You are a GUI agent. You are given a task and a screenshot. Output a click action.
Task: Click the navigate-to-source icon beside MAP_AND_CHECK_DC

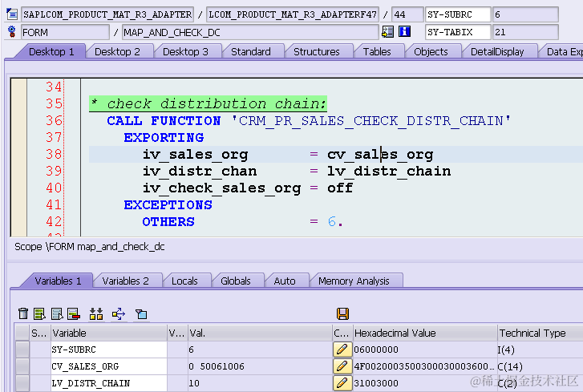[387, 32]
